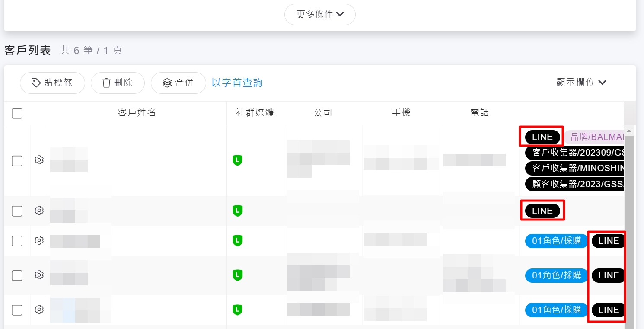Toggle the select-all checkbox in table header
This screenshot has height=329, width=644.
[17, 113]
